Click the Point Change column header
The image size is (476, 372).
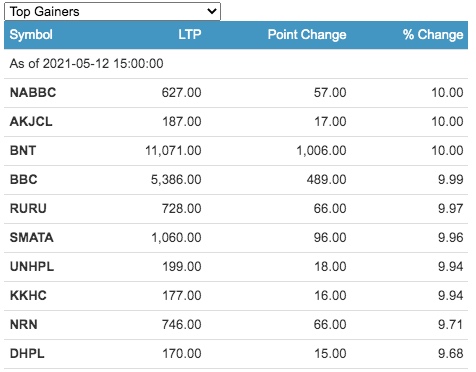point(307,35)
